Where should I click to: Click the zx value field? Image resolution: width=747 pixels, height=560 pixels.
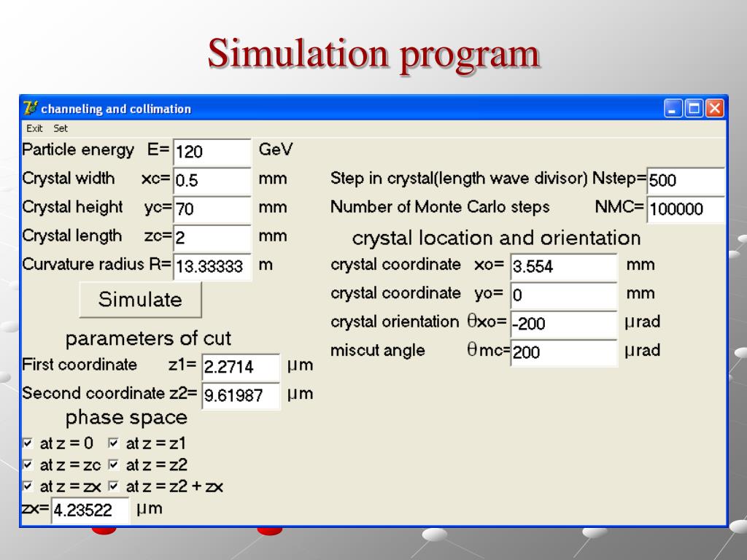point(90,510)
